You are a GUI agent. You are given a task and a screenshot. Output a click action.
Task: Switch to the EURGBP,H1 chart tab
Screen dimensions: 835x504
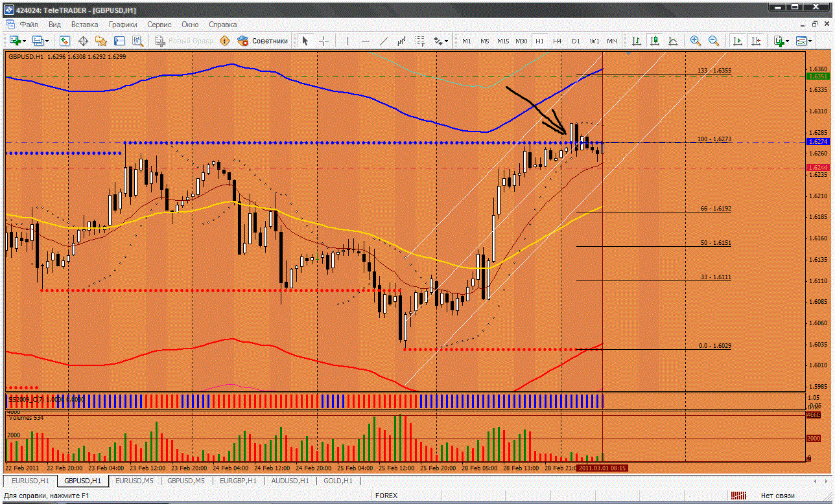coord(238,481)
